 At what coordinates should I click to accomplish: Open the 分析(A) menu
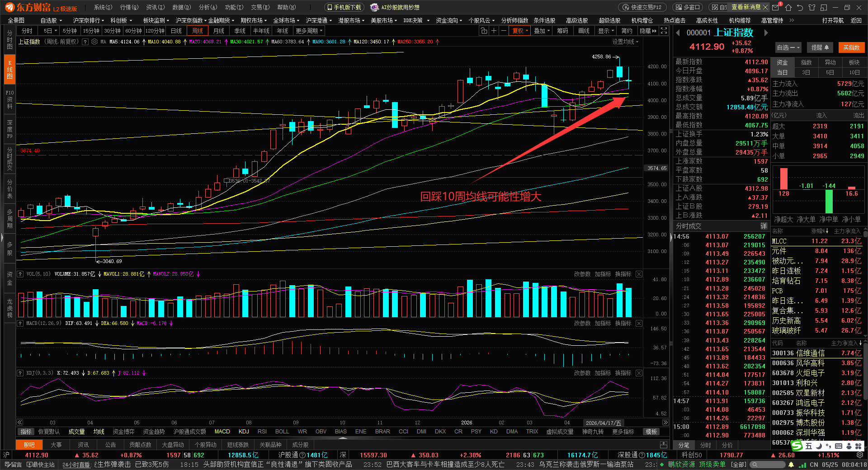(x=208, y=7)
